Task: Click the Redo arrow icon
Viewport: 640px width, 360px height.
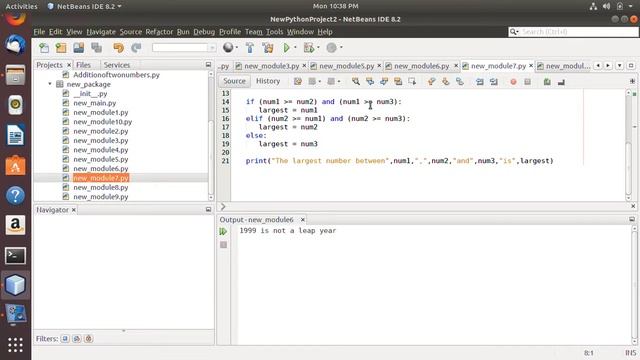Action: click(136, 48)
